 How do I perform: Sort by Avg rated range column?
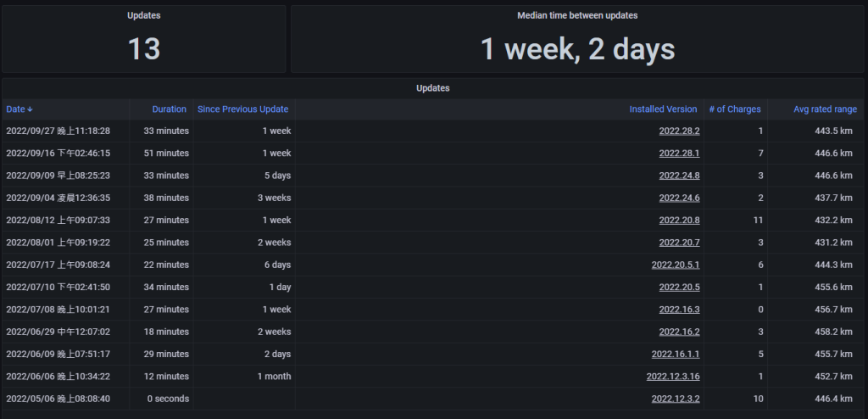pos(825,109)
